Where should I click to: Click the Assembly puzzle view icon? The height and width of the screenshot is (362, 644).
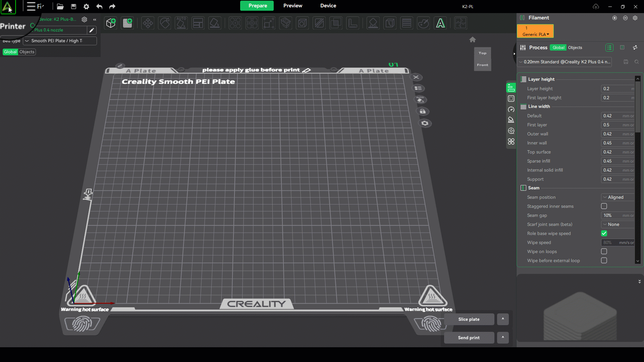[460, 23]
